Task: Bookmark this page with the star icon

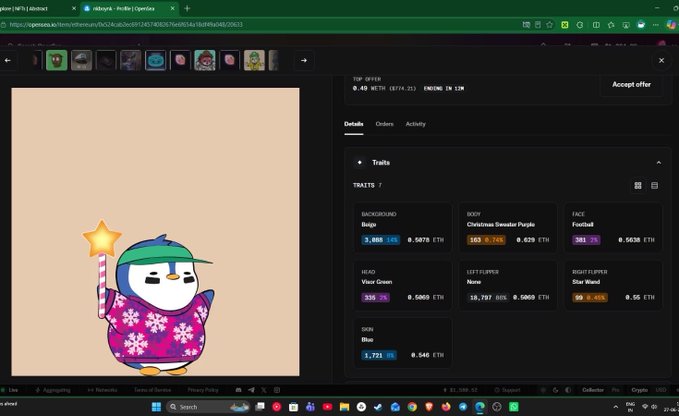Action: point(550,25)
